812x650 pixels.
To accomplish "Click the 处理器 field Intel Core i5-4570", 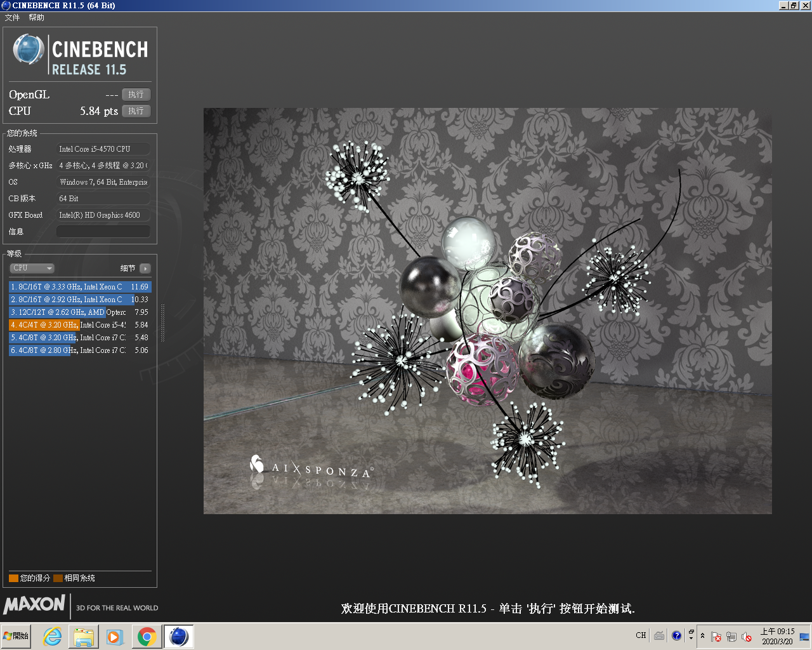I will (103, 149).
